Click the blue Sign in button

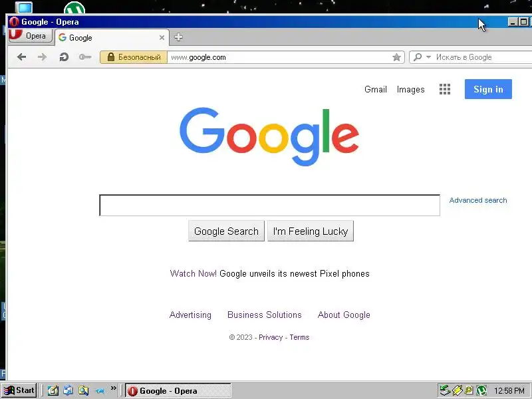tap(488, 89)
